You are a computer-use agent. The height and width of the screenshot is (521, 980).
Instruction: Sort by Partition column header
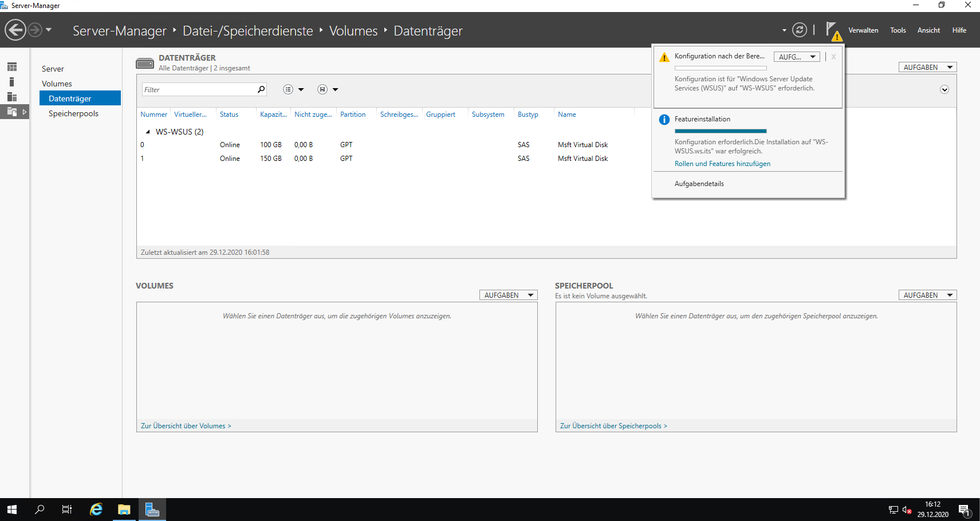point(353,115)
